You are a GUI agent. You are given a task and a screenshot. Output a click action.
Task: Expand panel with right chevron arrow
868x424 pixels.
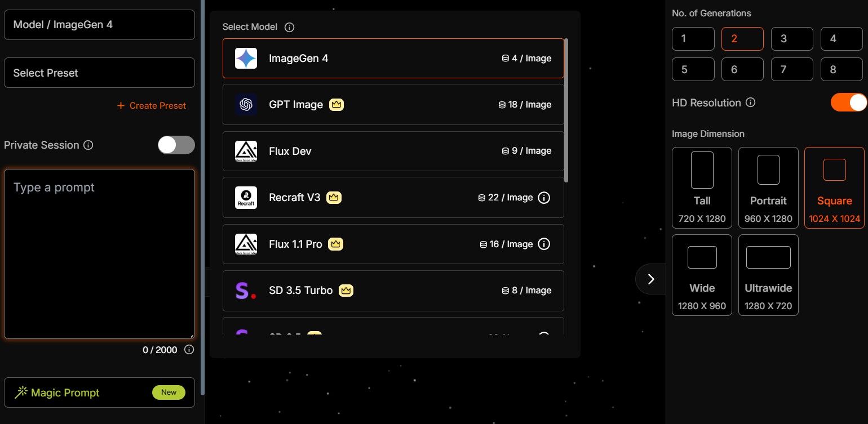point(651,279)
